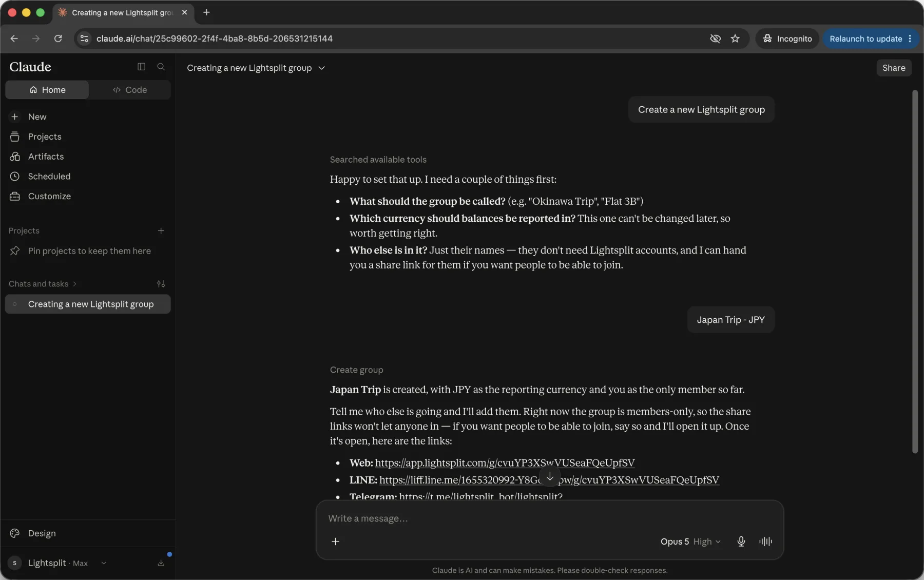
Task: Open a new browser tab
Action: click(206, 12)
